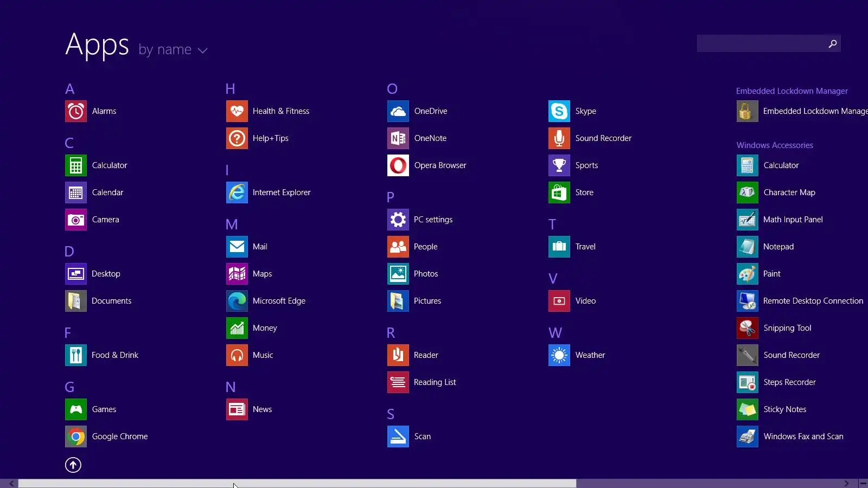Open the Mail app icon

point(237,247)
